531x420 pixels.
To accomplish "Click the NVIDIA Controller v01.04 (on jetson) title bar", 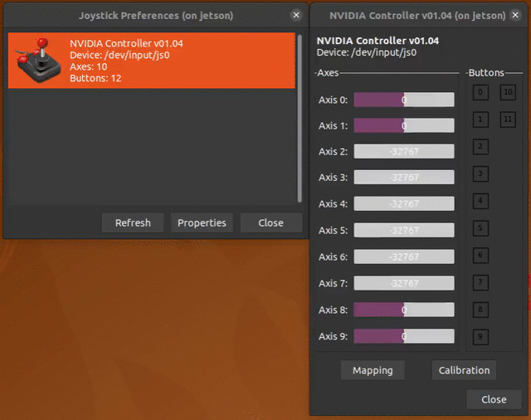I will coord(417,16).
